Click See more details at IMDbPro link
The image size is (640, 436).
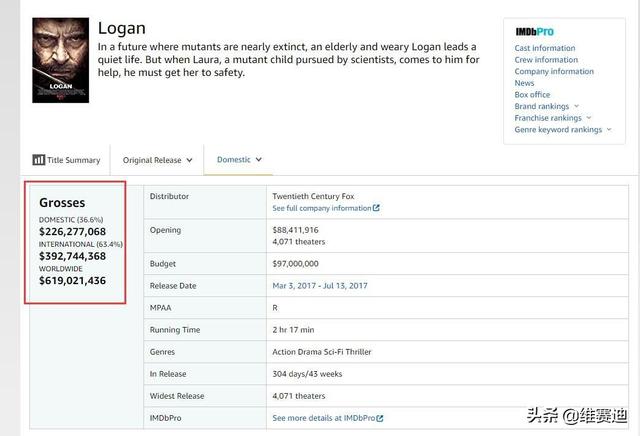click(x=324, y=418)
